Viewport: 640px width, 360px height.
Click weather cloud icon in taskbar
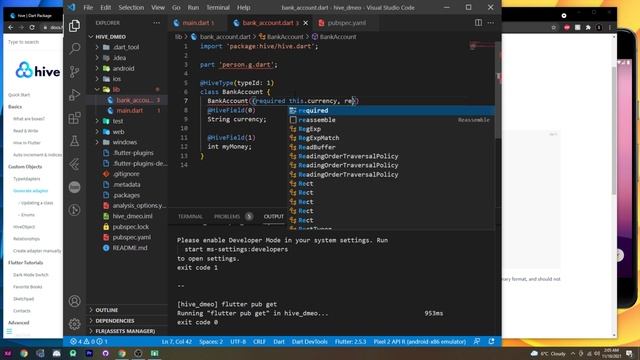pyautogui.click(x=534, y=353)
